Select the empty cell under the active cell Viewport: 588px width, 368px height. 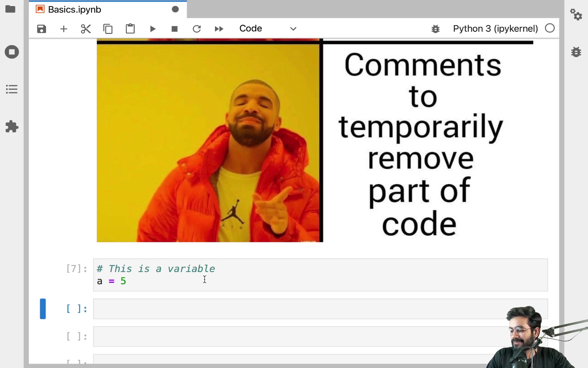tap(321, 337)
